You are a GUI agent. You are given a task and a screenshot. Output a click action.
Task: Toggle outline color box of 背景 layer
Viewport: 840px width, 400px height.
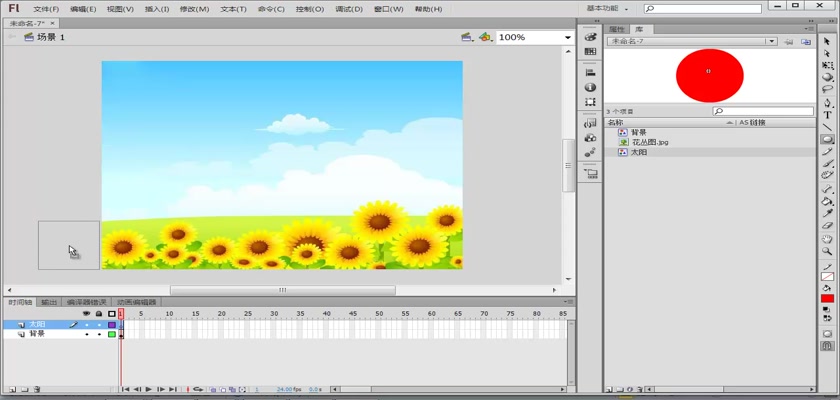pos(112,334)
